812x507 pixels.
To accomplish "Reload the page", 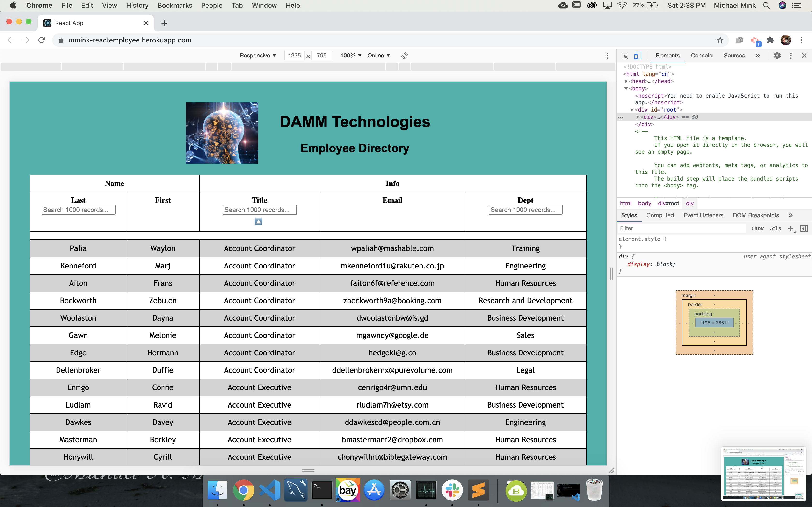I will 42,40.
